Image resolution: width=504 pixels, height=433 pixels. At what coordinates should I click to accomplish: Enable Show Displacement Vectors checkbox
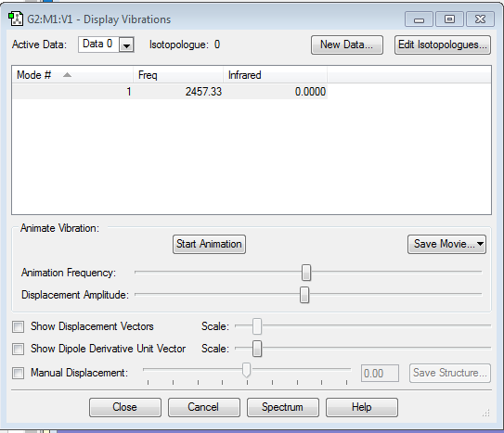tap(18, 326)
